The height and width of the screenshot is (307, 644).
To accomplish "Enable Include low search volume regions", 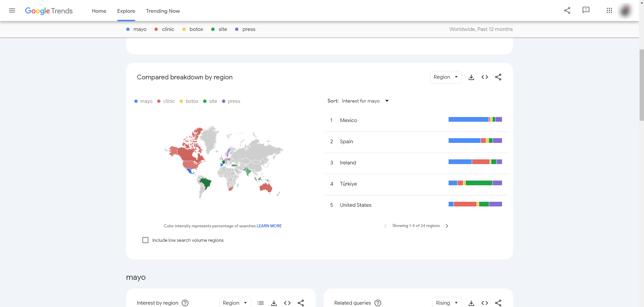I will coord(145,240).
